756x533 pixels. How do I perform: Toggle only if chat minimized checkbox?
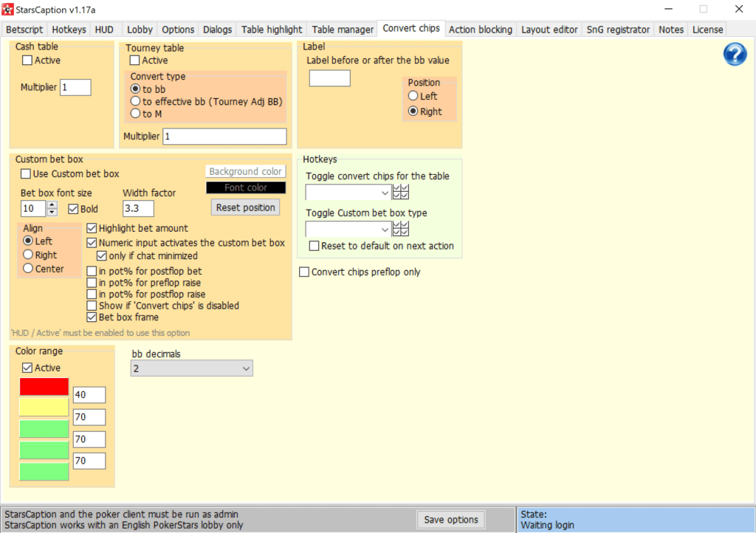102,256
